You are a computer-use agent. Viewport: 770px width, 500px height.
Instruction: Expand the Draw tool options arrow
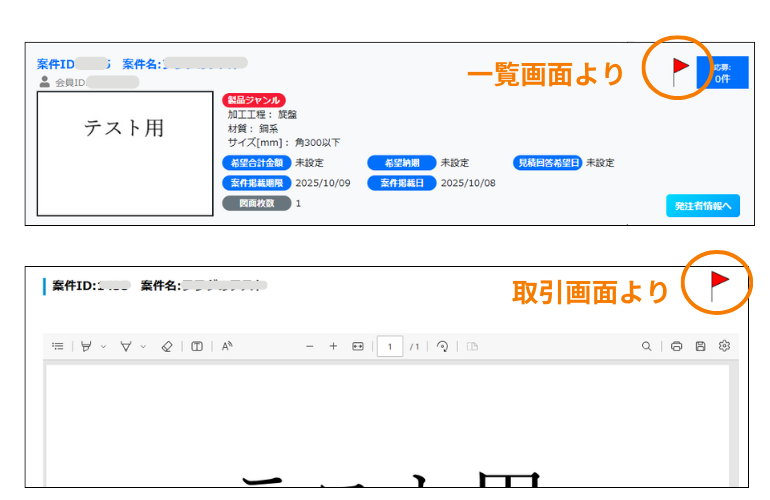pyautogui.click(x=143, y=347)
